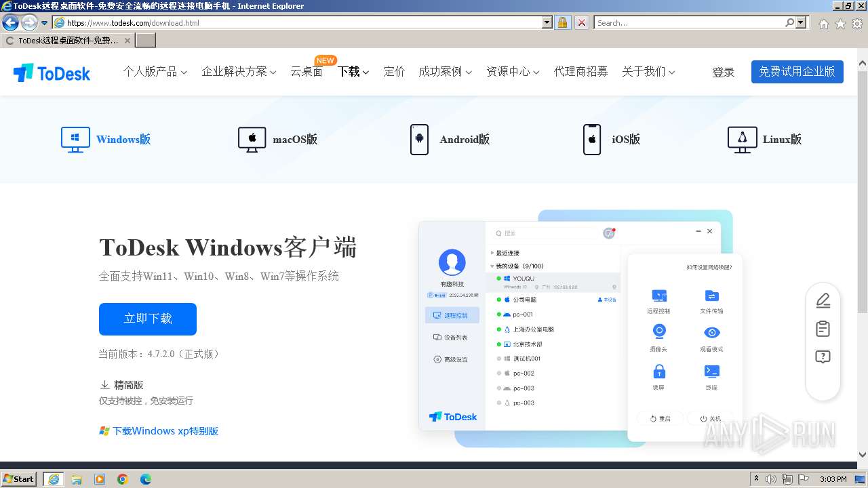868x488 pixels.
Task: Click the download arrow icon beside 精简版
Action: (104, 385)
